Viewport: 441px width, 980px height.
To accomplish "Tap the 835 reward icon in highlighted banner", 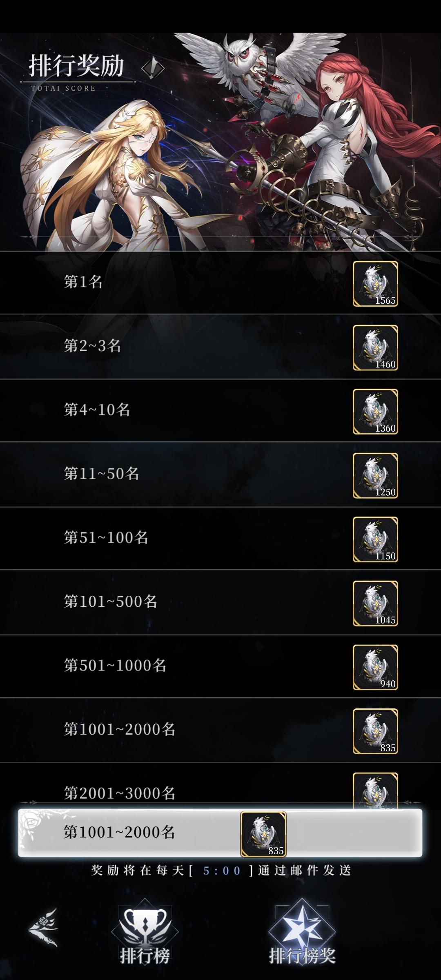I will [263, 834].
